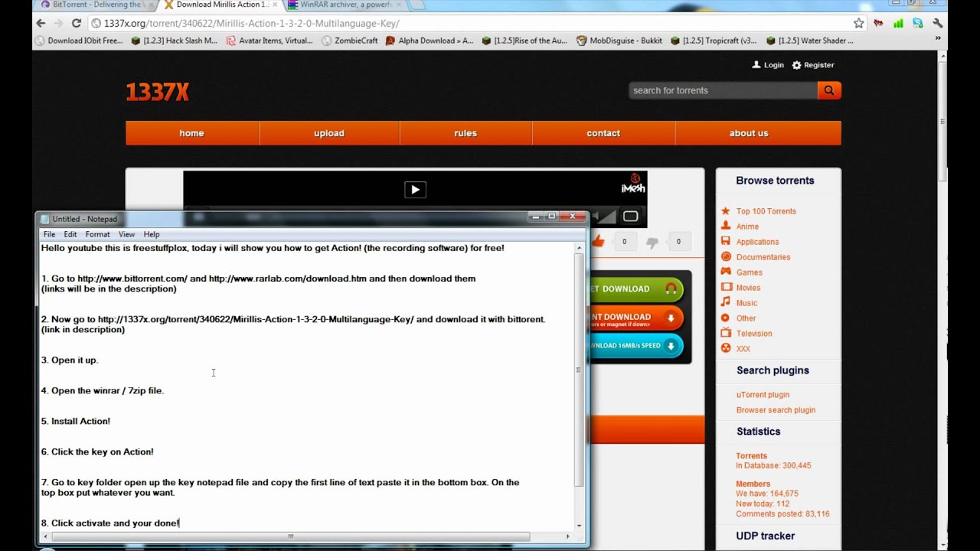Viewport: 980px width, 551px height.
Task: Click the browser back arrow
Action: 41,23
